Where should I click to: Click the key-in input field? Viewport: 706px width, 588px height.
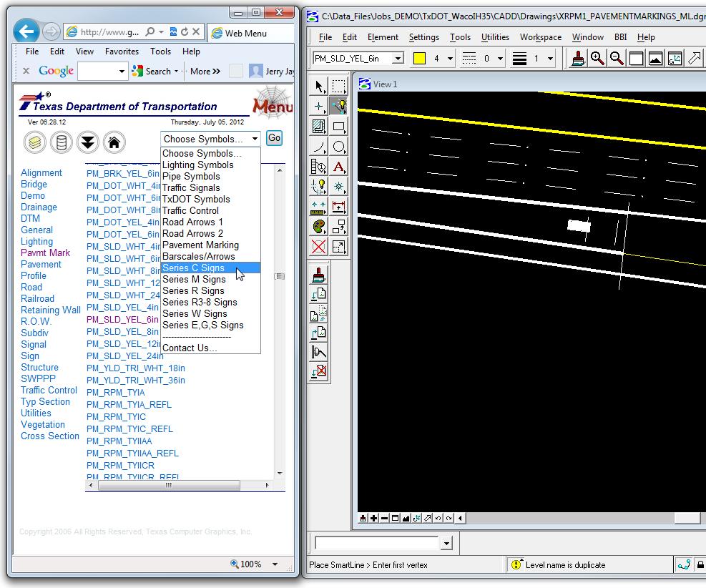tap(376, 543)
